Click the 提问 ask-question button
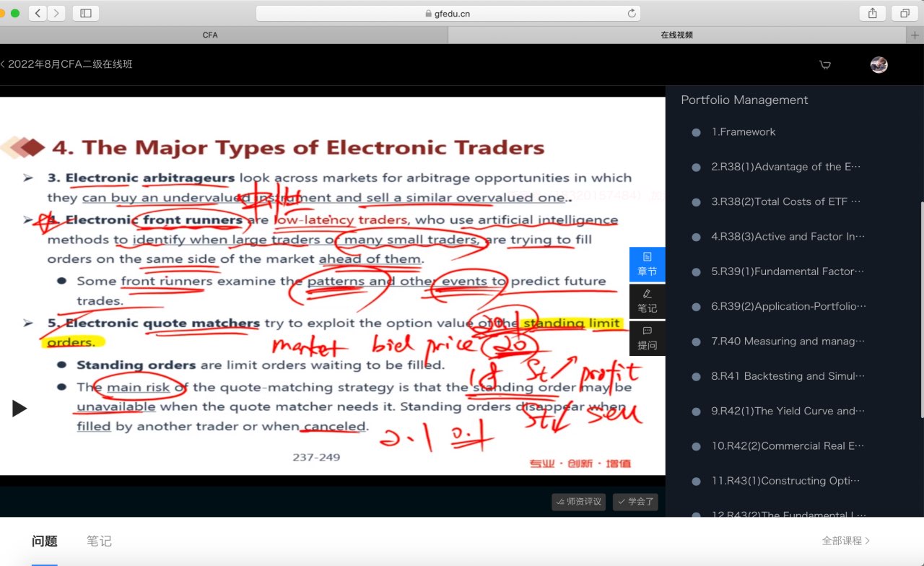The height and width of the screenshot is (566, 924). click(x=648, y=338)
